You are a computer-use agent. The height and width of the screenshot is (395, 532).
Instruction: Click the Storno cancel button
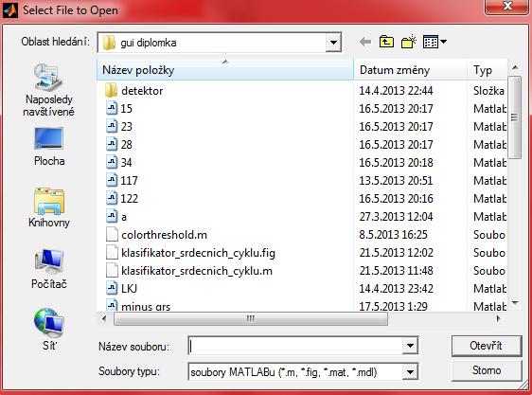point(487,370)
